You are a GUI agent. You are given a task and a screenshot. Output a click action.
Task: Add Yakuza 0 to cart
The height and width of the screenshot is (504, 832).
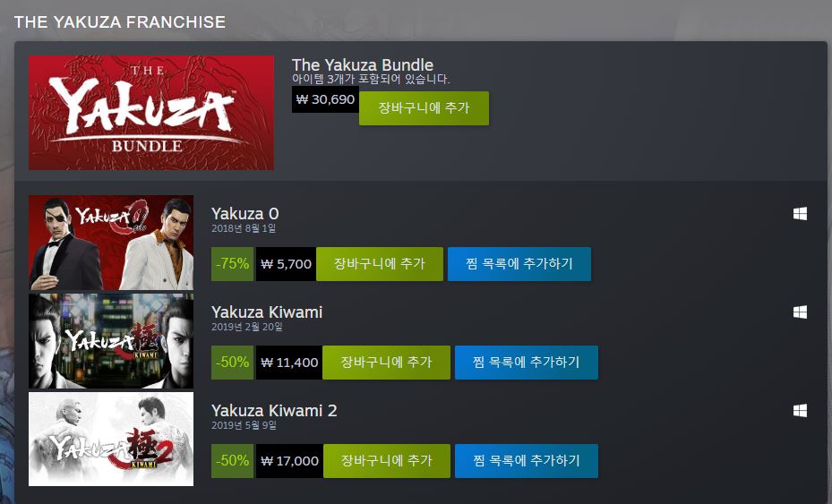(380, 264)
